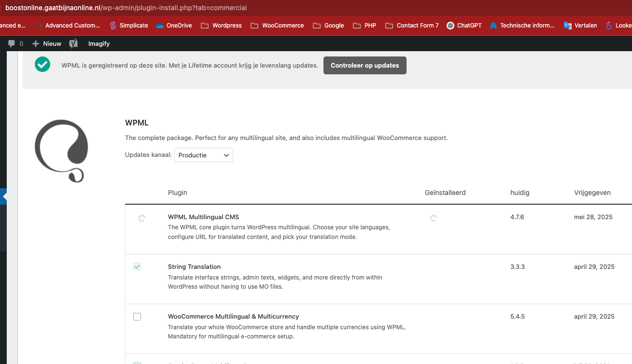Image resolution: width=632 pixels, height=364 pixels.
Task: Open the Technische inform... bookmark
Action: click(522, 25)
